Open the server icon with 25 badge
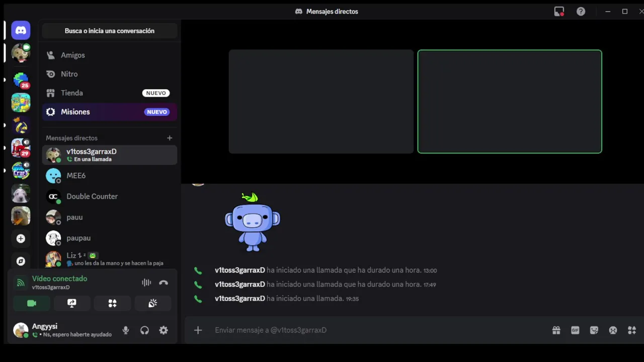The width and height of the screenshot is (644, 362). pos(21,80)
